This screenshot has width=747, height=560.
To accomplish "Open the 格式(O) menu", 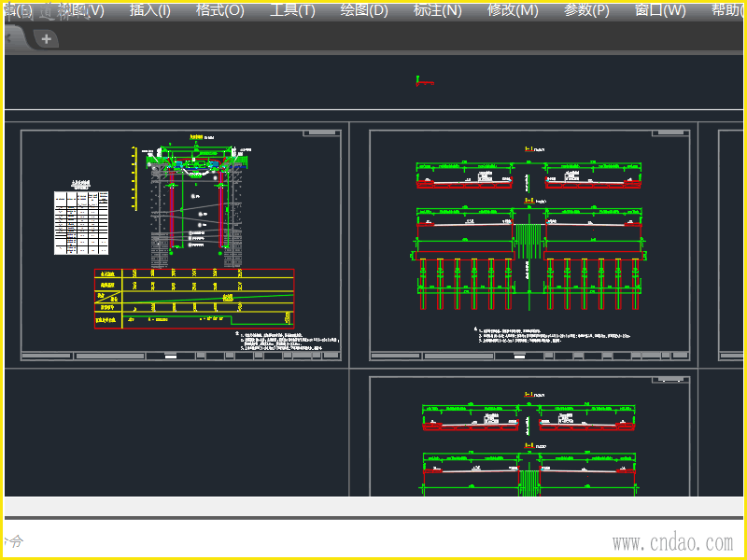I will coord(219,11).
